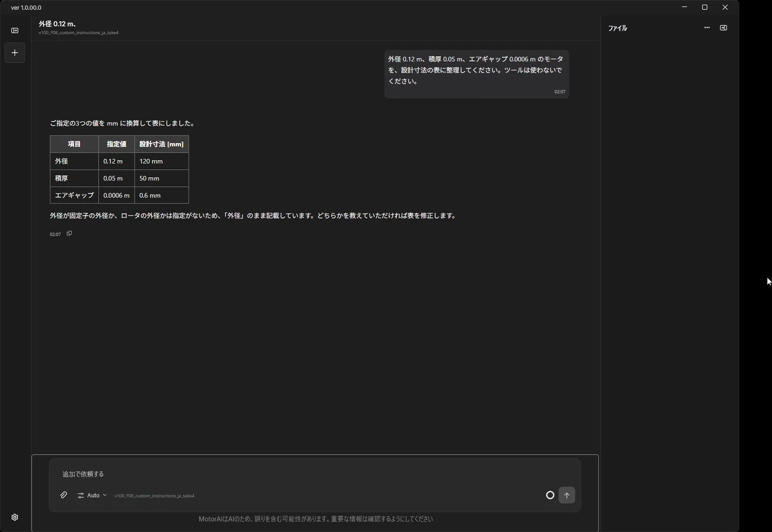Click the 0.05 m table cell
Image resolution: width=772 pixels, height=532 pixels.
(116, 178)
